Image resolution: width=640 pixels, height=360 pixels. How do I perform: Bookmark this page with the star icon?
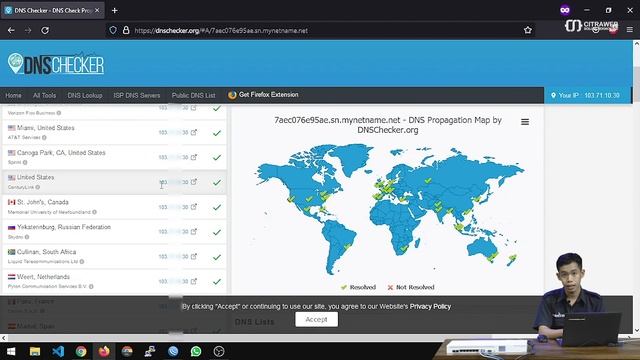[528, 30]
